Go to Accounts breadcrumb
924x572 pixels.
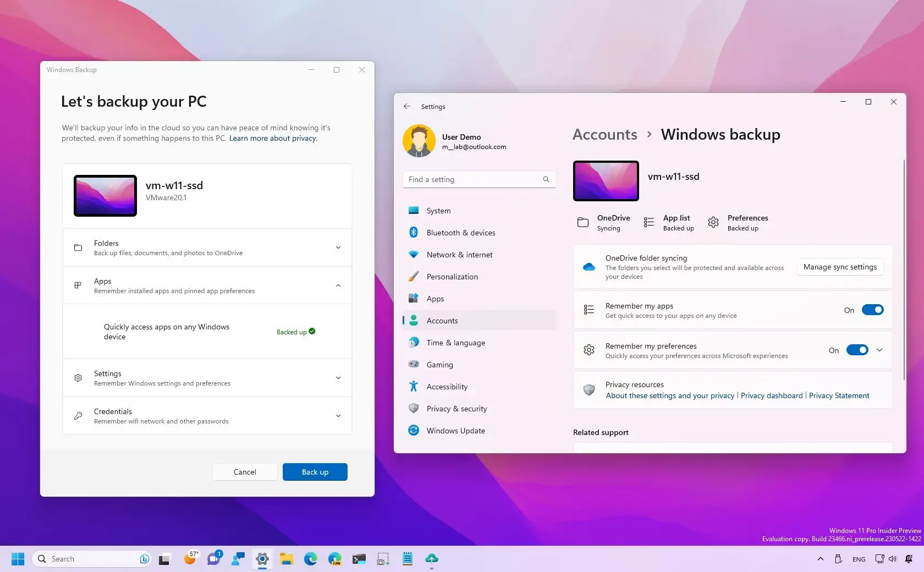click(x=605, y=134)
